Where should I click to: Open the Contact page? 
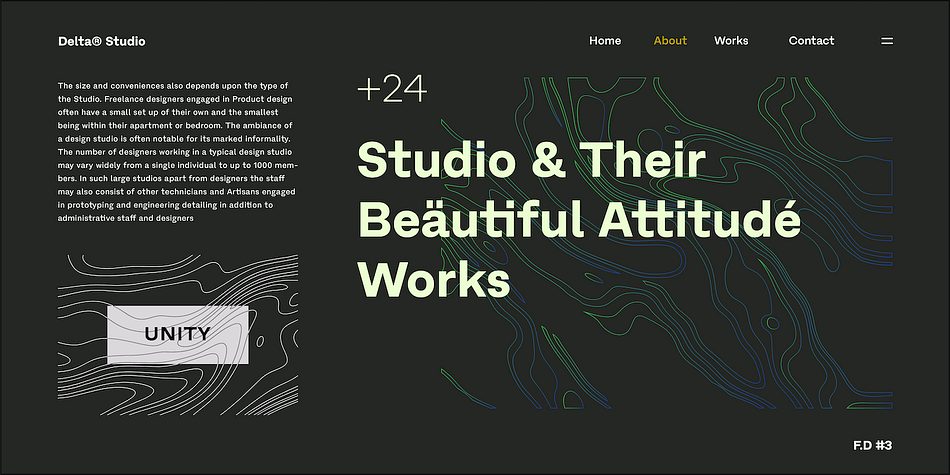pos(811,41)
